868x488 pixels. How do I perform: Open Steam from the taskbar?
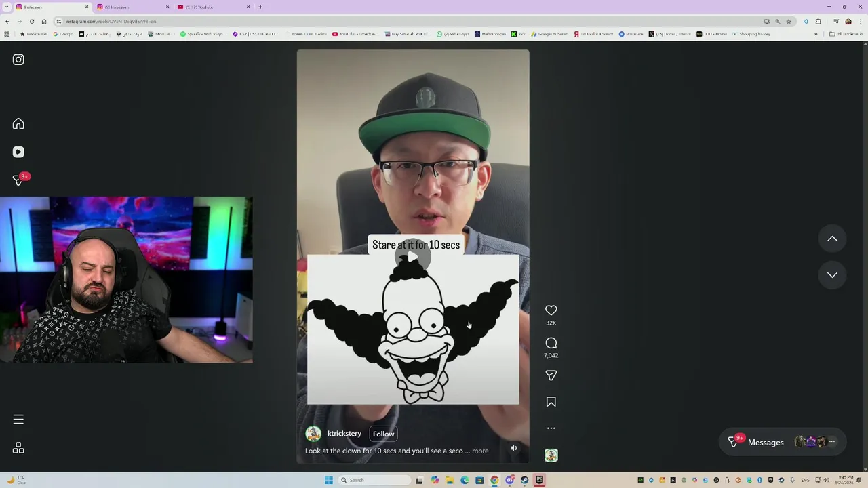(524, 480)
